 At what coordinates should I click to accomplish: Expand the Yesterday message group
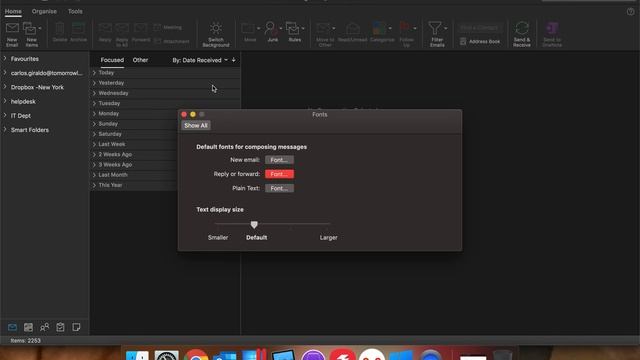coord(94,83)
